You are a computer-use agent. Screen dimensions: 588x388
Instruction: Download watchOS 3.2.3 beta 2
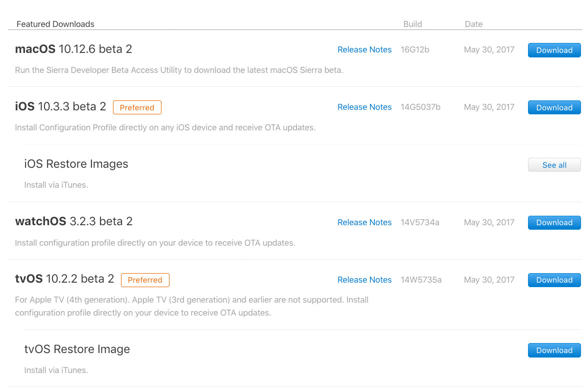point(554,223)
